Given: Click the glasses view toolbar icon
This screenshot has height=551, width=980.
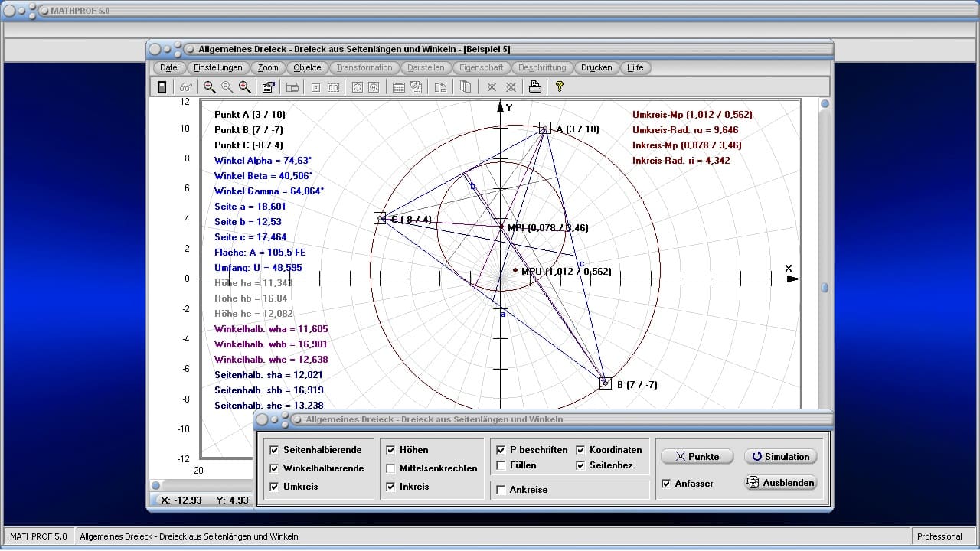Looking at the screenshot, I should pyautogui.click(x=186, y=87).
